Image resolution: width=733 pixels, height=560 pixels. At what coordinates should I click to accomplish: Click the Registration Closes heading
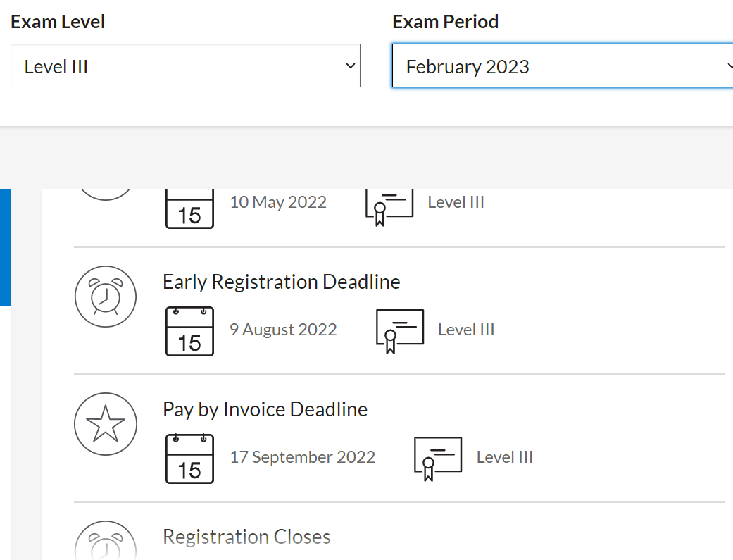point(246,537)
